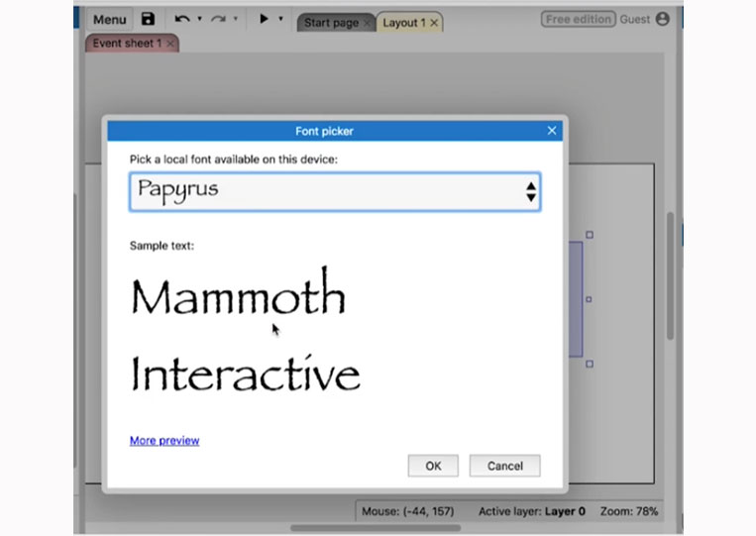Open the Redo history dropdown arrow
This screenshot has width=756, height=536.
tap(235, 19)
